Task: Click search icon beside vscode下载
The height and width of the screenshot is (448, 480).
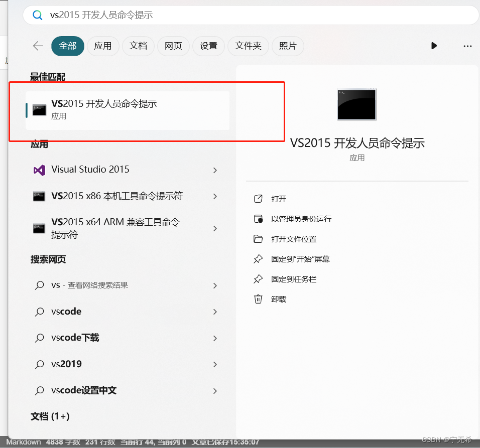Action: point(39,338)
